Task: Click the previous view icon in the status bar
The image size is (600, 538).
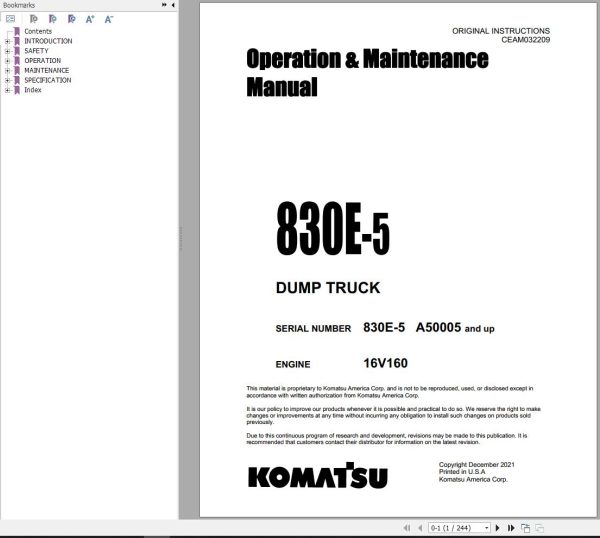Action: click(525, 528)
